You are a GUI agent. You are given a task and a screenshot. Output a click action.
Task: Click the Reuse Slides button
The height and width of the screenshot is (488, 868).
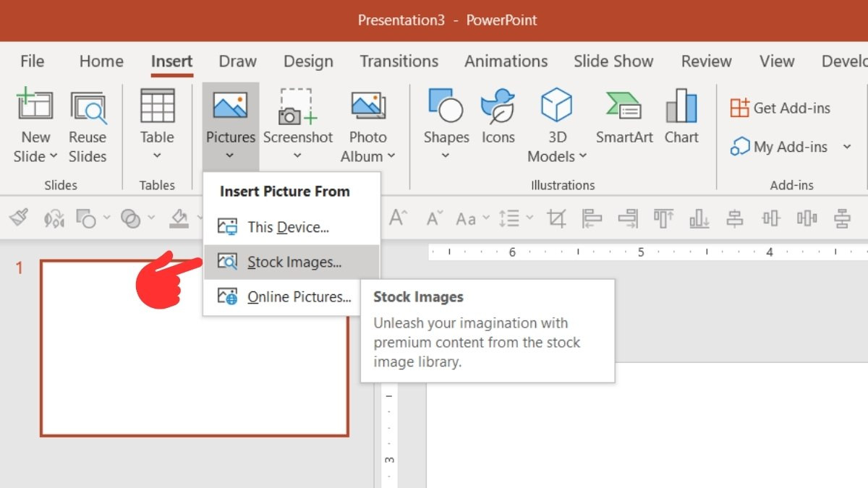click(x=88, y=127)
